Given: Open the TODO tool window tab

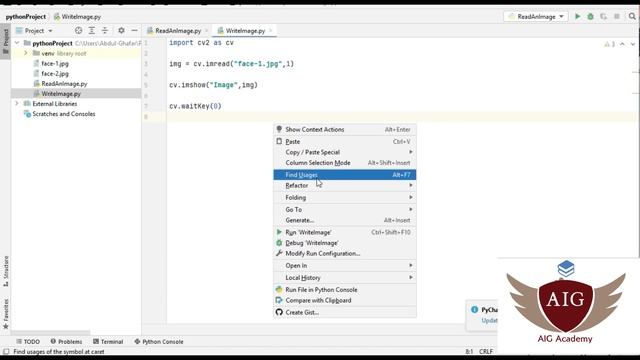Looking at the screenshot, I should pyautogui.click(x=28, y=342).
